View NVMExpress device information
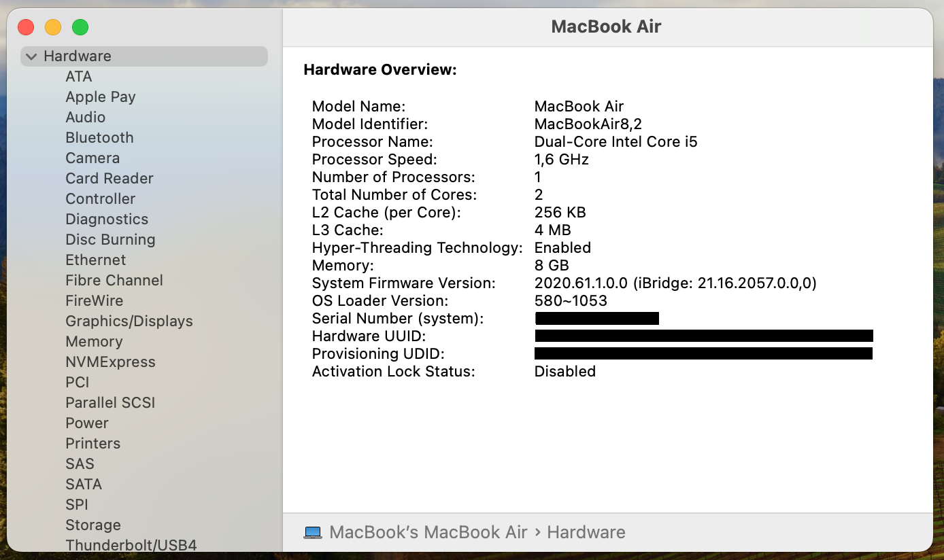Screen dimensions: 944x560 (110, 362)
